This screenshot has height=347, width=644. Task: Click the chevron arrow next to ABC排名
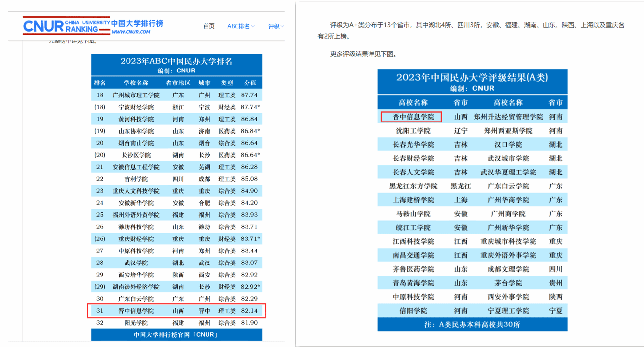pos(253,26)
